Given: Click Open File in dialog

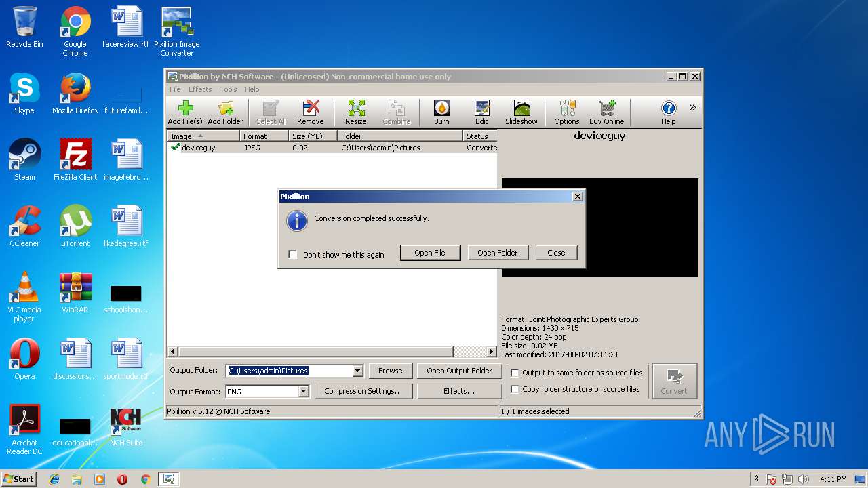Looking at the screenshot, I should pos(430,253).
